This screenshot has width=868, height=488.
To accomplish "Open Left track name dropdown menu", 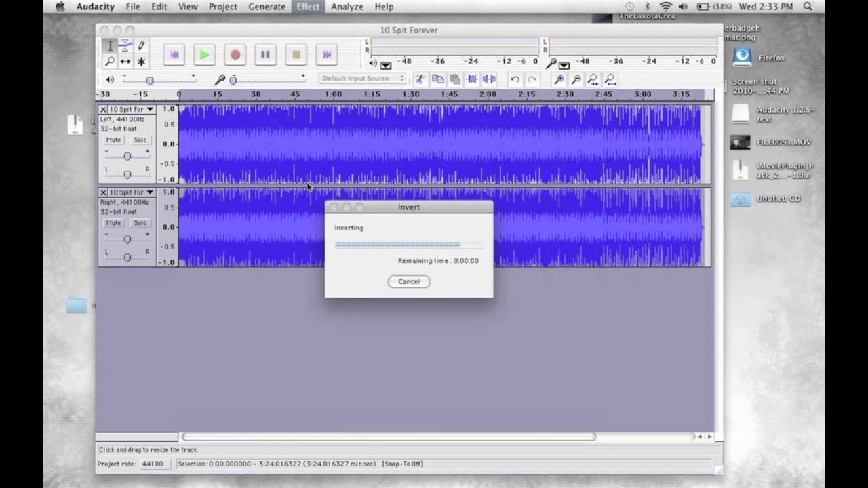I will (132, 109).
